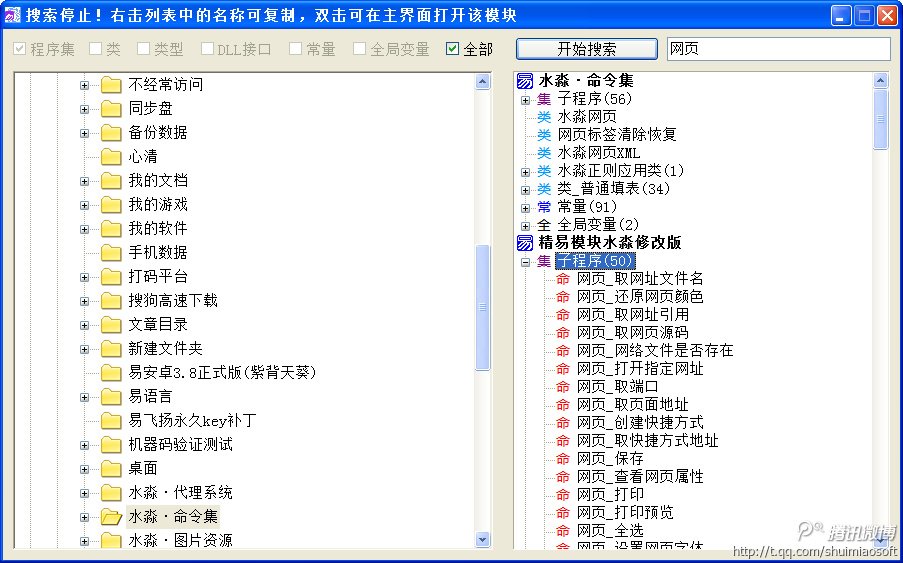Click the folder icon beside 备份数据
Viewport: 903px width, 563px height.
click(111, 133)
